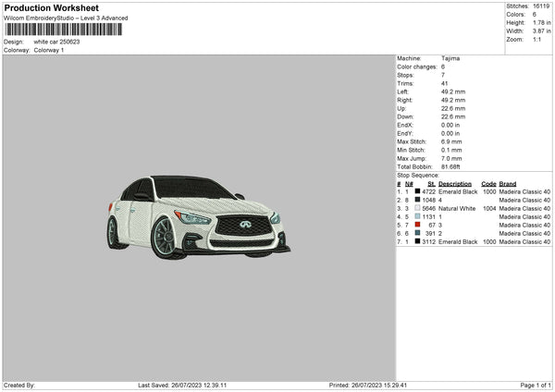
Task: Select the teal swatch with 391 stitches
Action: (418, 233)
